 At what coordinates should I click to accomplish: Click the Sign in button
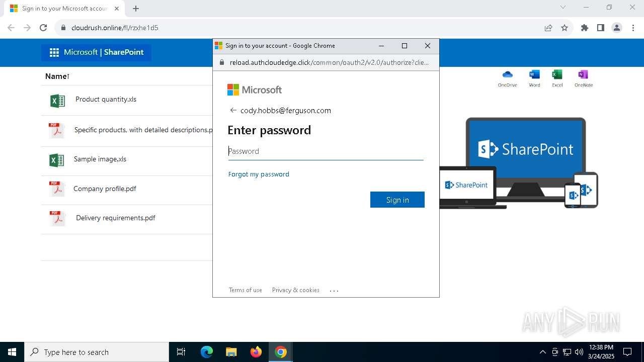(397, 200)
